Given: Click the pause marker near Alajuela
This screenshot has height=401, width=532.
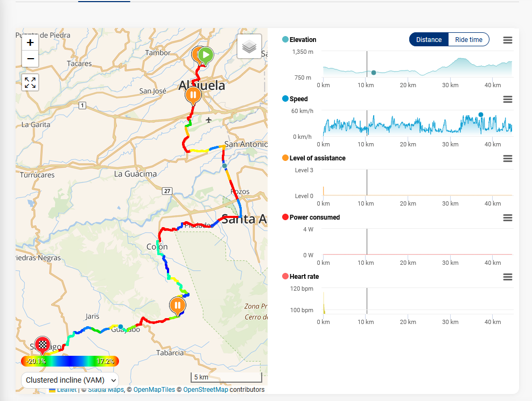Looking at the screenshot, I should click(193, 95).
